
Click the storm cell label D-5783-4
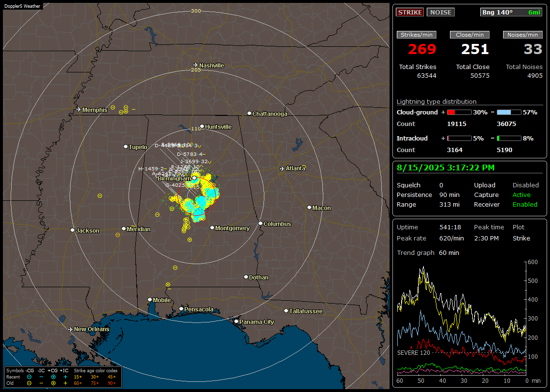190,154
